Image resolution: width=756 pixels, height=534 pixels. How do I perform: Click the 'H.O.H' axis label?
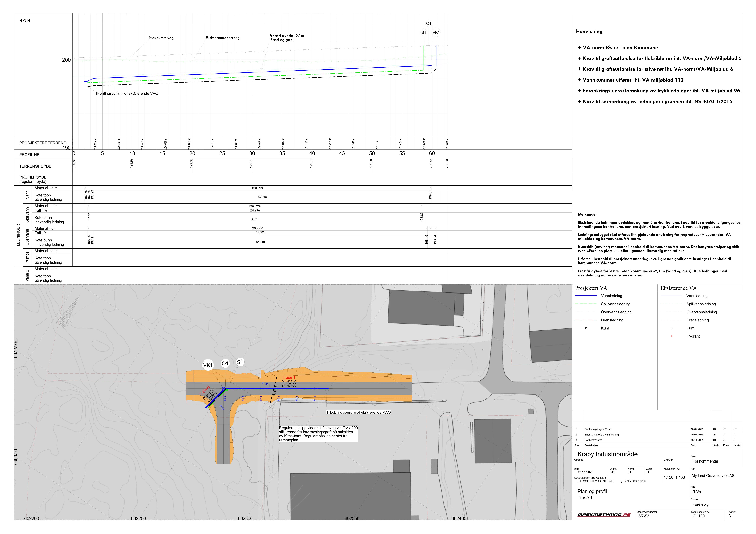click(x=25, y=21)
